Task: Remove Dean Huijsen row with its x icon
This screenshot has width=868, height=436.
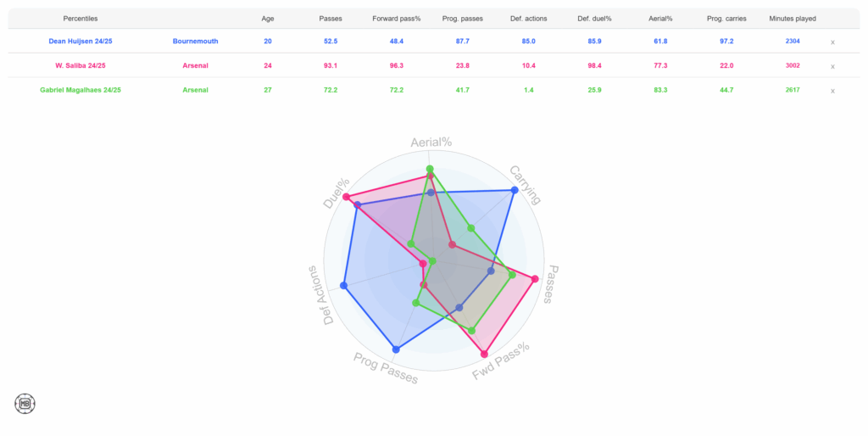Action: click(x=832, y=42)
